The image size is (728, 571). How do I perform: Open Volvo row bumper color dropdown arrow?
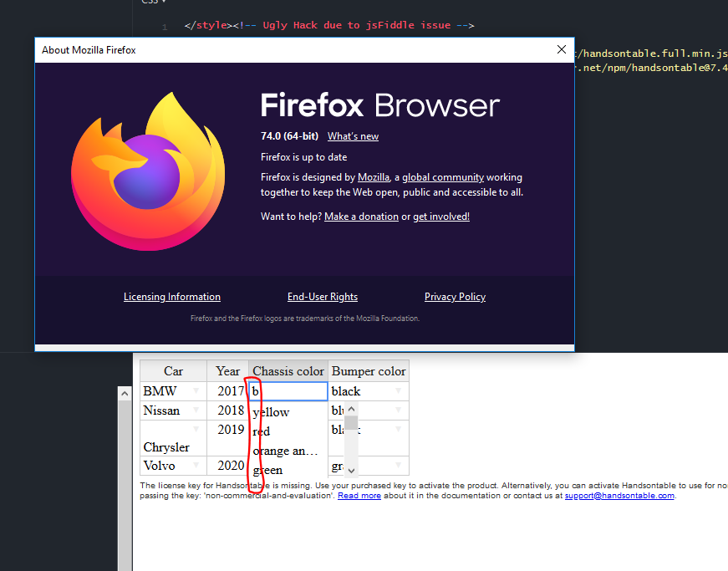[x=399, y=465]
